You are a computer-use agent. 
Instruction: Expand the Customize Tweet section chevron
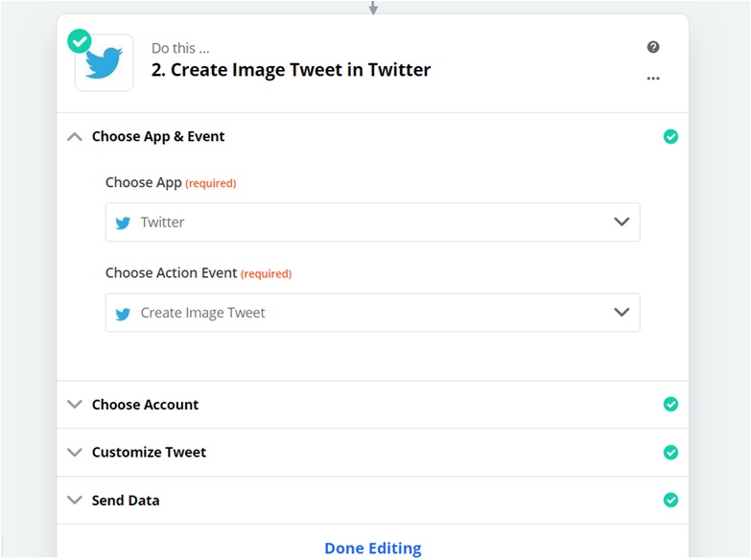tap(75, 453)
